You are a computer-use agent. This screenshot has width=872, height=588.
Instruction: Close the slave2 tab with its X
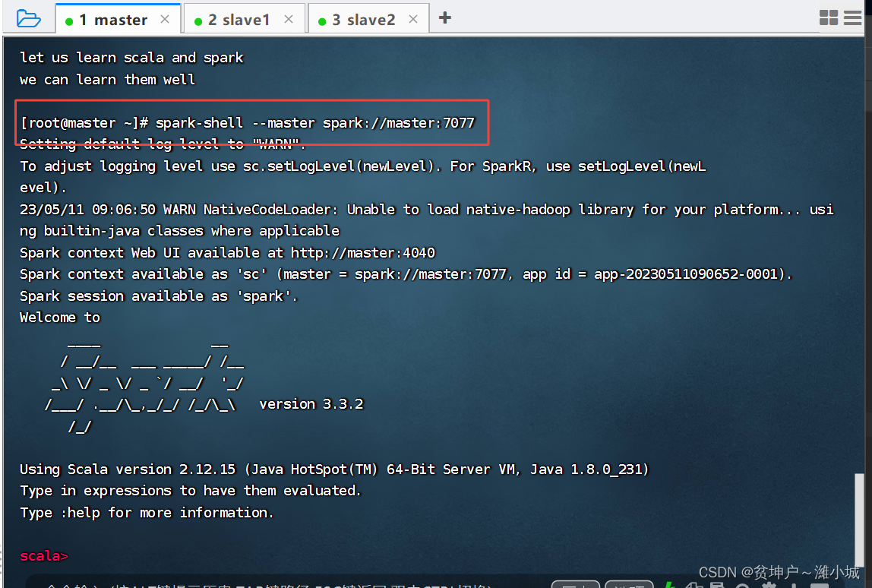(x=413, y=20)
